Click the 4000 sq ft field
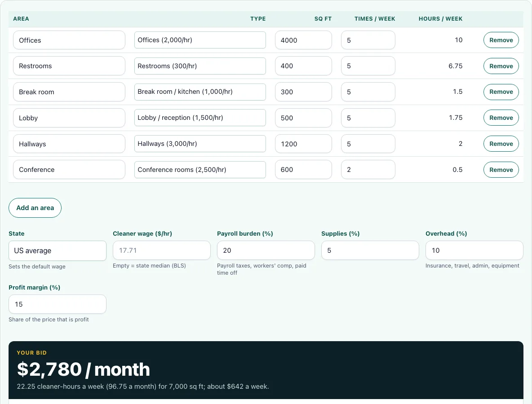Image resolution: width=532 pixels, height=404 pixels. pos(303,40)
